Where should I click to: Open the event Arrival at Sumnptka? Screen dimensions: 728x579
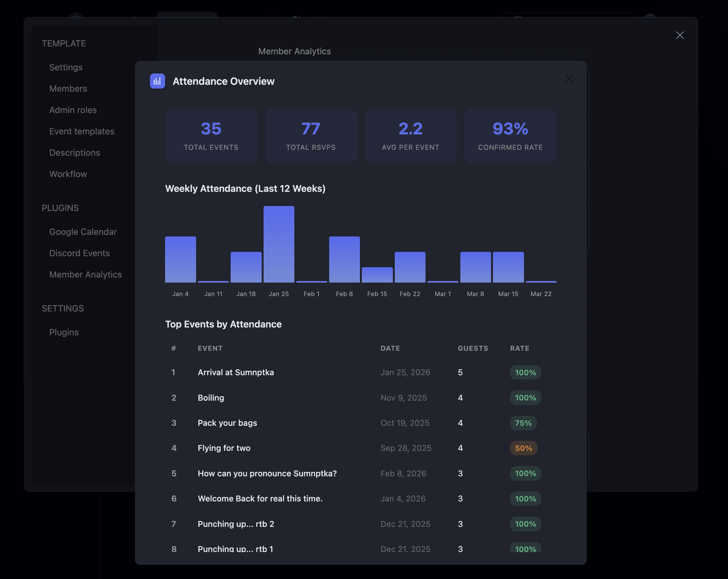click(x=236, y=372)
